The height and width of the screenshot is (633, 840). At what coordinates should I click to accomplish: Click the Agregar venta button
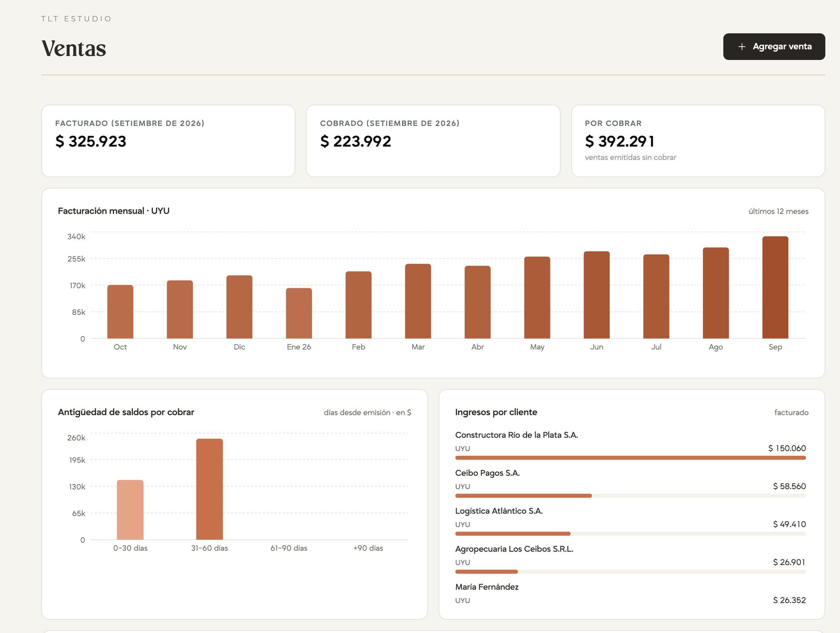[x=774, y=47]
